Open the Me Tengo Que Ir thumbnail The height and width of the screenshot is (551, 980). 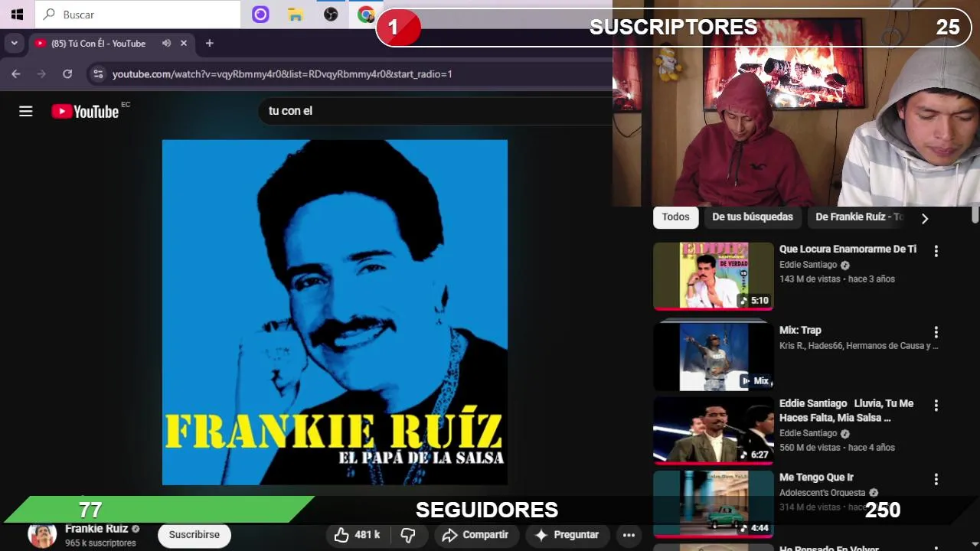click(714, 504)
